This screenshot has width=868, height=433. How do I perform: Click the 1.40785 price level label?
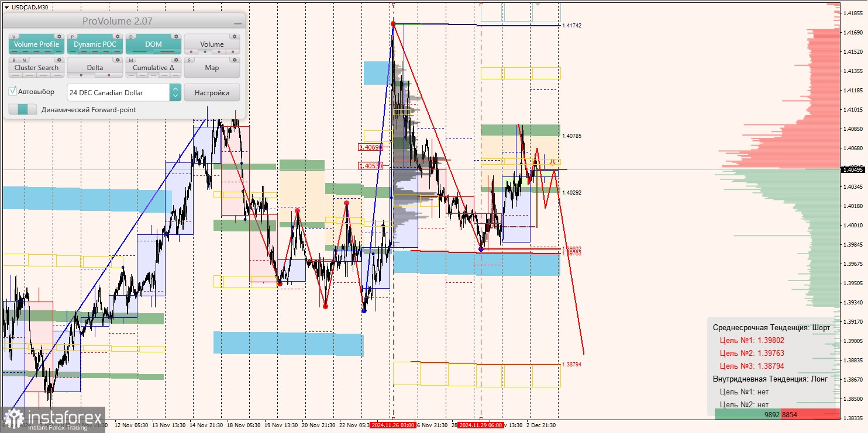pyautogui.click(x=571, y=136)
